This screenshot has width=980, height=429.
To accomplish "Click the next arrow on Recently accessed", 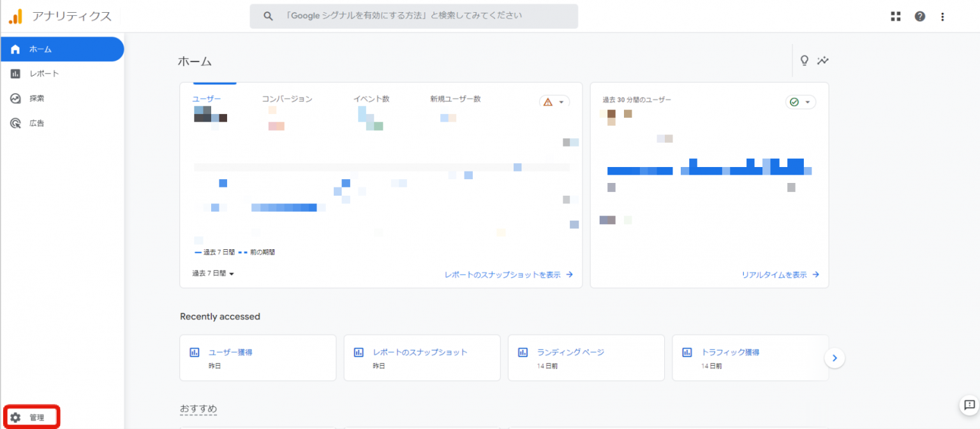I will [834, 358].
